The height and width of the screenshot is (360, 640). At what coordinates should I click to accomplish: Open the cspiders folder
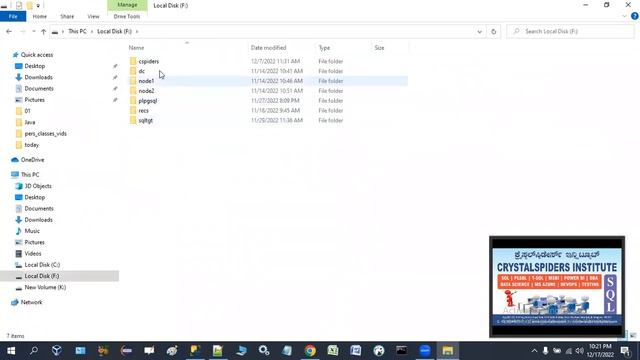coord(149,61)
